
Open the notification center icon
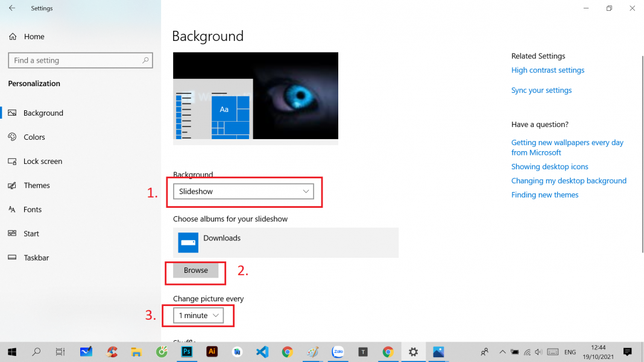(627, 352)
